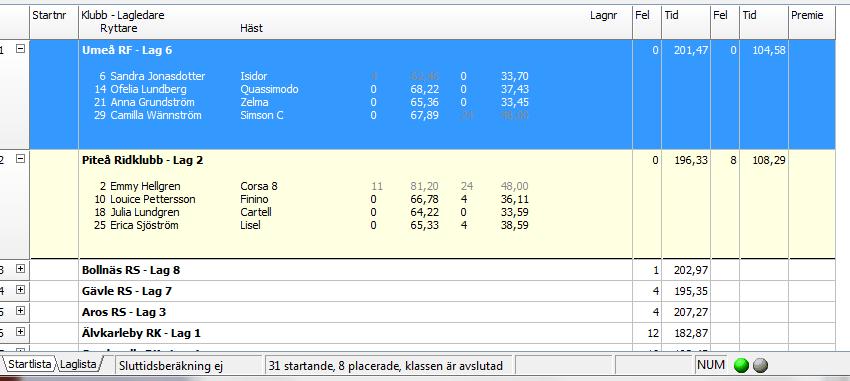Select rider Emmy Hellgren
850x381 pixels.
pyautogui.click(x=145, y=186)
